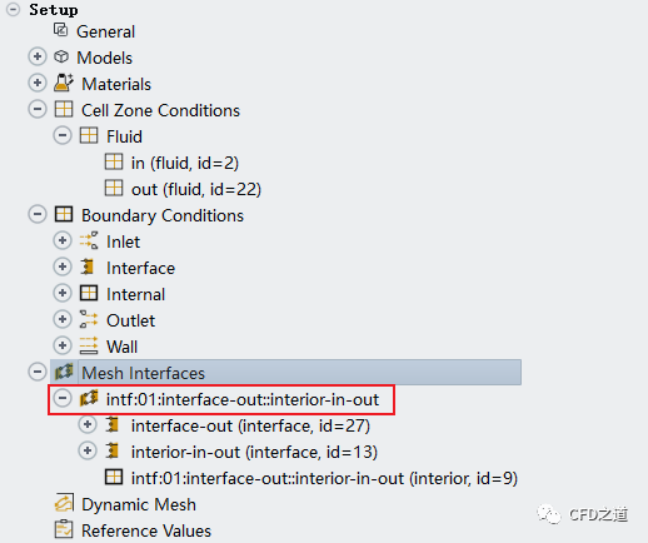This screenshot has width=648, height=543.
Task: Select the interior id=9 interface entry
Action: 323,478
